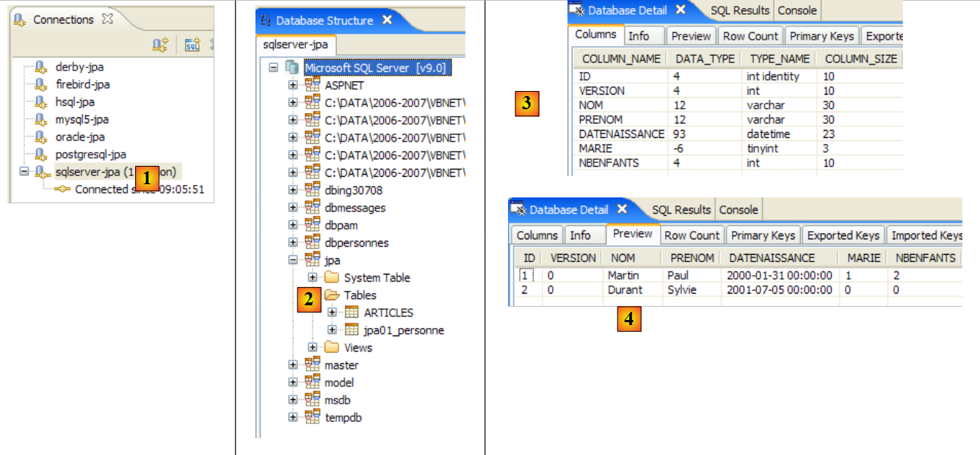This screenshot has width=980, height=455.
Task: Click the System Table folder icon
Action: pyautogui.click(x=332, y=277)
